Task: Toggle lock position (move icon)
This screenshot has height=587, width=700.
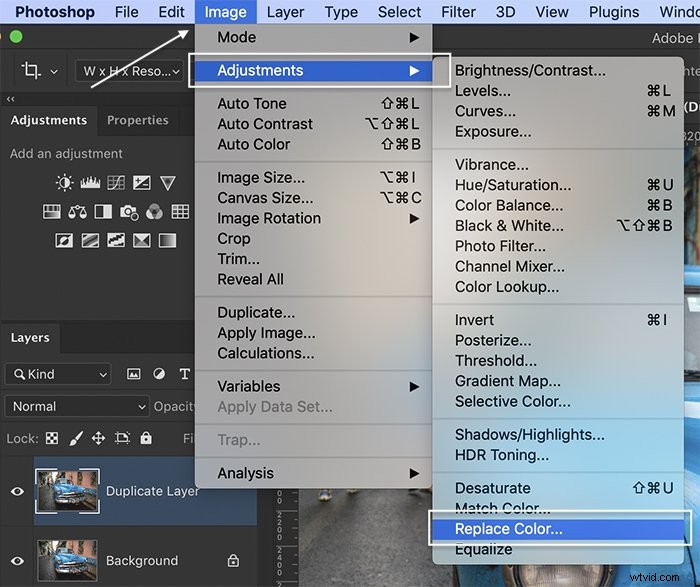Action: pos(98,438)
